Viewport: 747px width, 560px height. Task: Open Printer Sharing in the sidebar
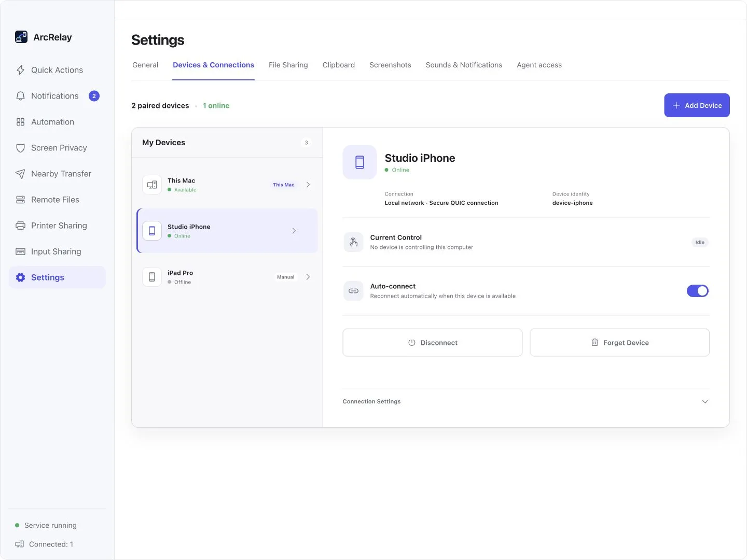click(57, 226)
